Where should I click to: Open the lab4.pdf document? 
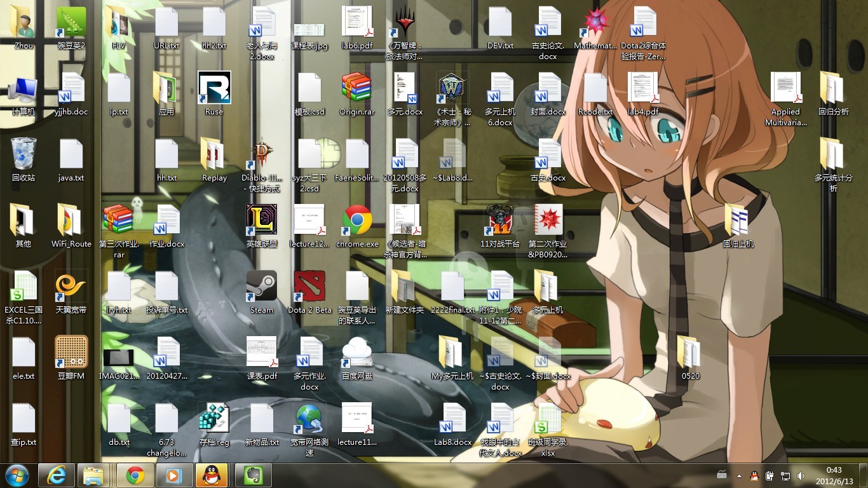coord(643,88)
